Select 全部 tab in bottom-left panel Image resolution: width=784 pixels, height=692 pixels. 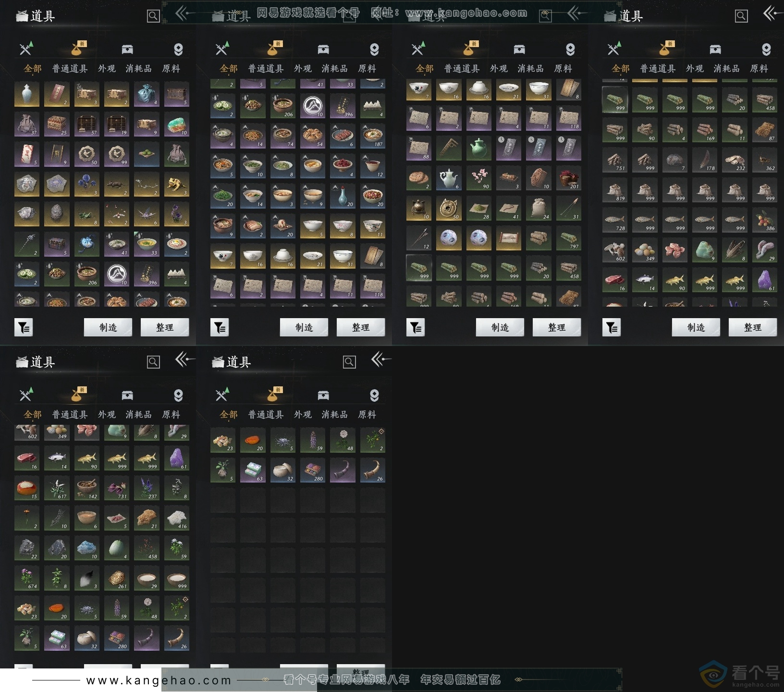pyautogui.click(x=33, y=415)
